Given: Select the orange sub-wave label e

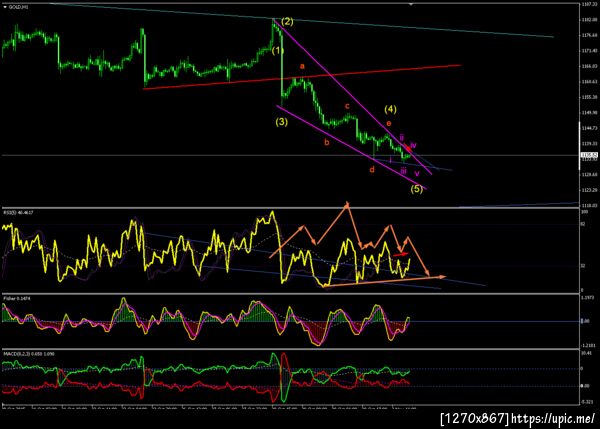Looking at the screenshot, I should pos(388,124).
